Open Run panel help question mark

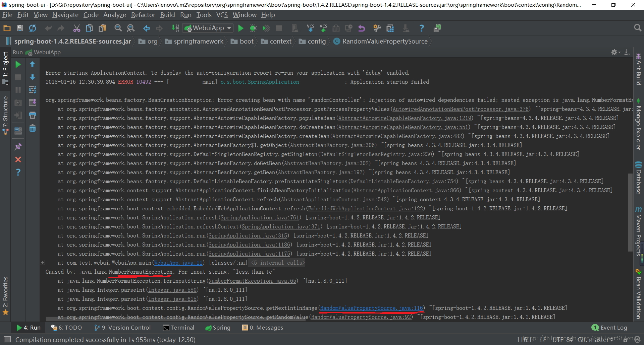click(x=18, y=172)
